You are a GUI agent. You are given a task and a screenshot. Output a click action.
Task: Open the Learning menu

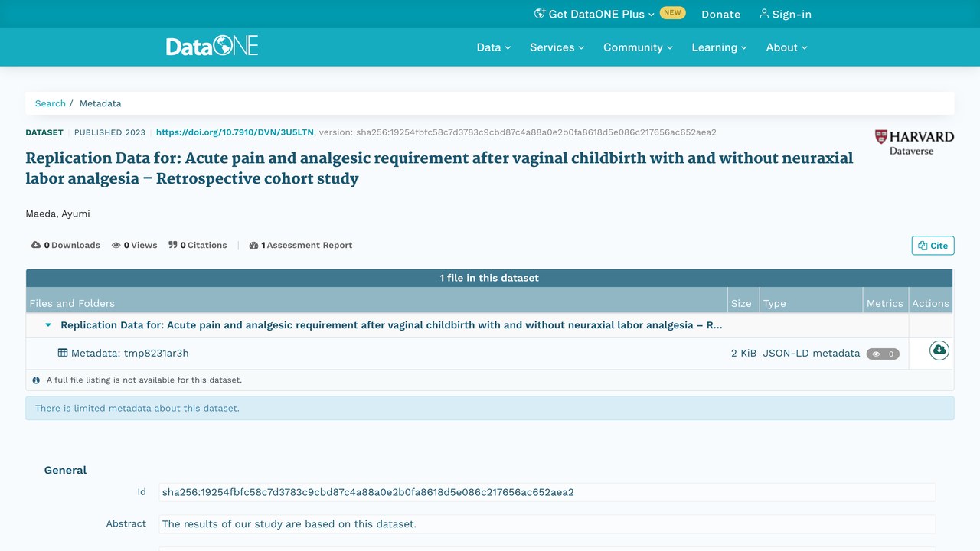pos(720,47)
